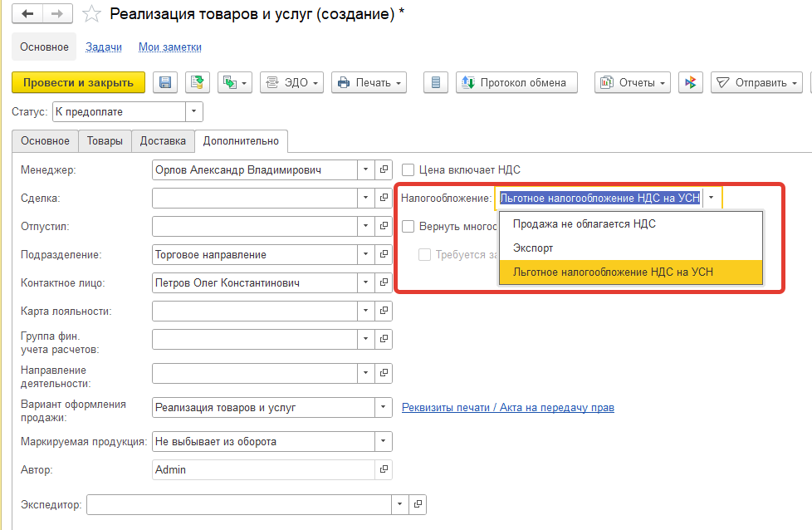The height and width of the screenshot is (530, 812).
Task: Click the document structure list icon
Action: tap(435, 82)
